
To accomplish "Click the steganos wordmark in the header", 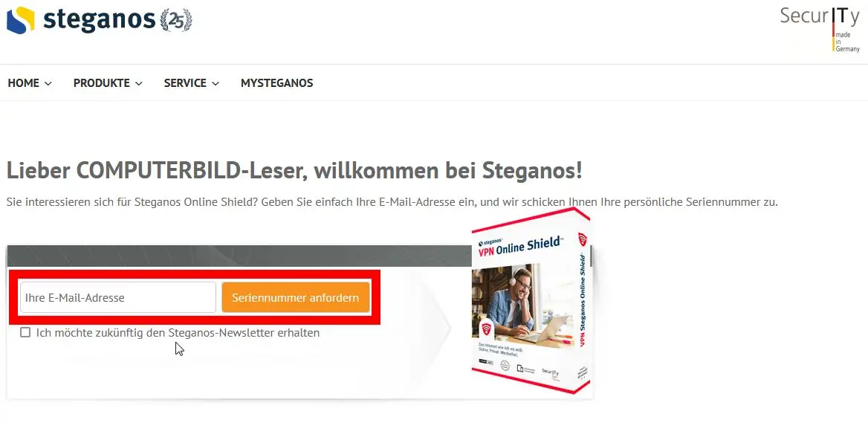I will [x=99, y=20].
